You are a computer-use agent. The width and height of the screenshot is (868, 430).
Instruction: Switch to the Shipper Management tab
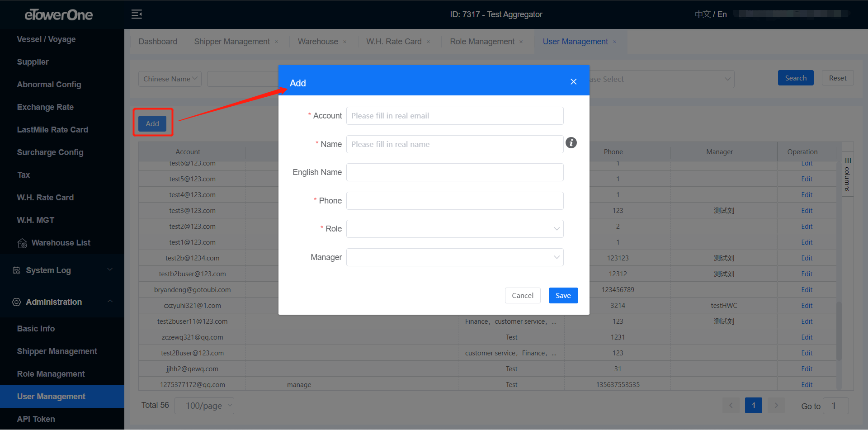(232, 42)
